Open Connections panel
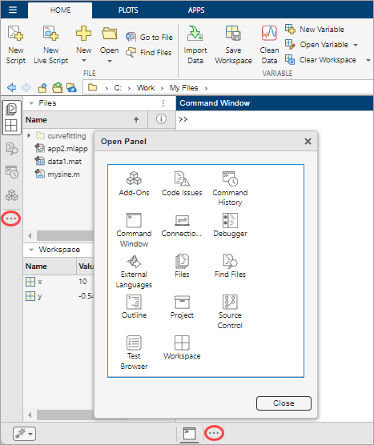Image resolution: width=374 pixels, height=445 pixels. coord(182,225)
